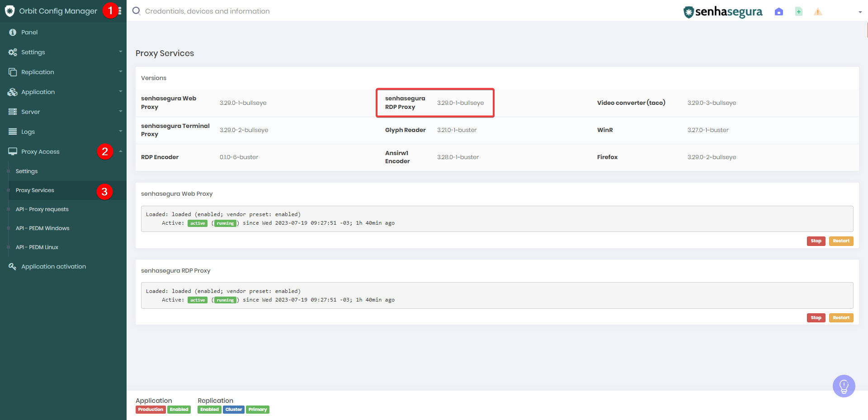Expand the Logs menu arrow

point(121,131)
